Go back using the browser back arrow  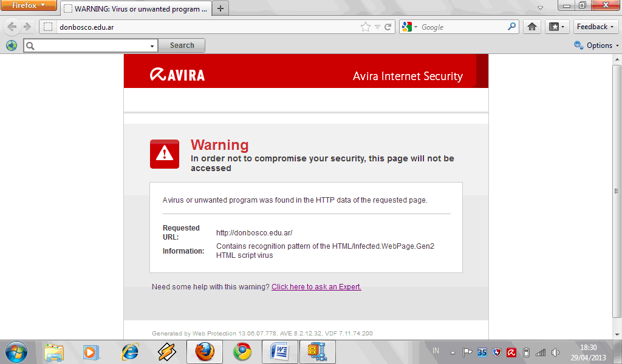pos(12,27)
